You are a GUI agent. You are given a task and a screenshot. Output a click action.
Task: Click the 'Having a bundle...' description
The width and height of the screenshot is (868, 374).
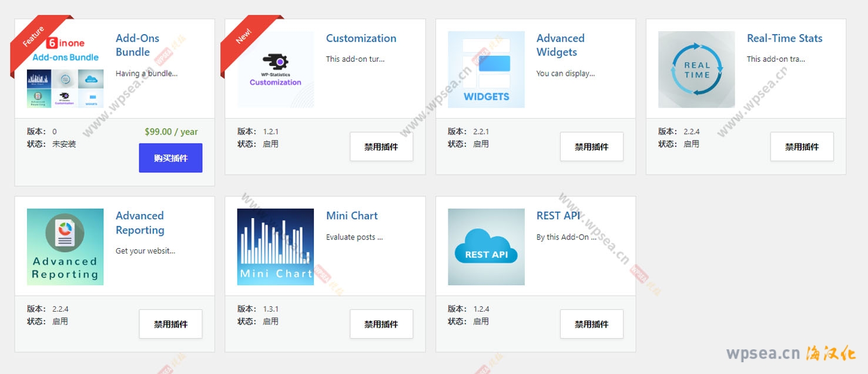point(146,74)
